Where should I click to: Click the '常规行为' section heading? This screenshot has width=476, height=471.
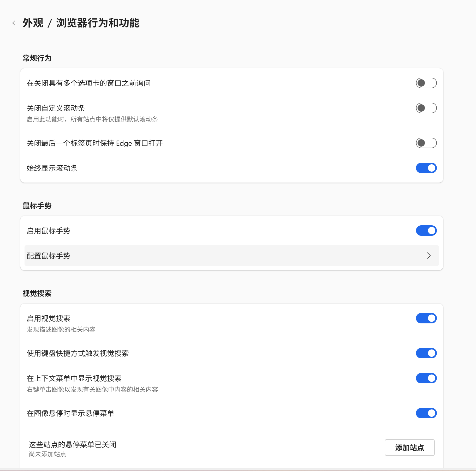tap(37, 58)
